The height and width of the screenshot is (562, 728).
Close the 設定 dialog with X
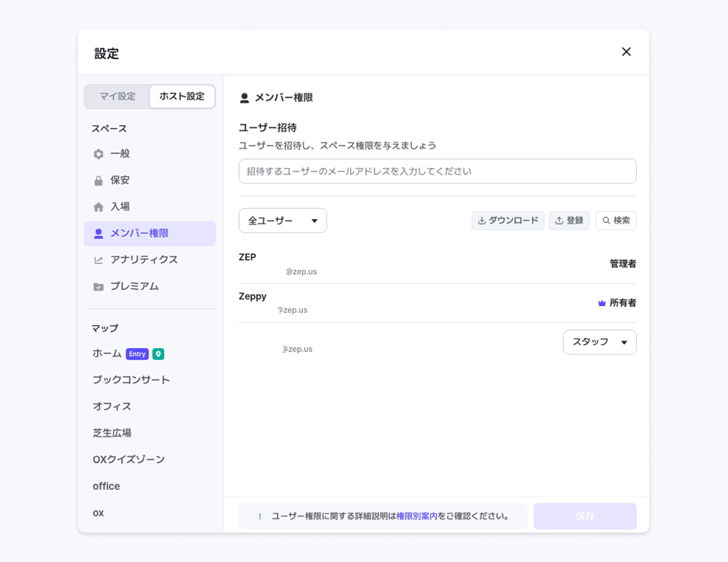coord(626,51)
